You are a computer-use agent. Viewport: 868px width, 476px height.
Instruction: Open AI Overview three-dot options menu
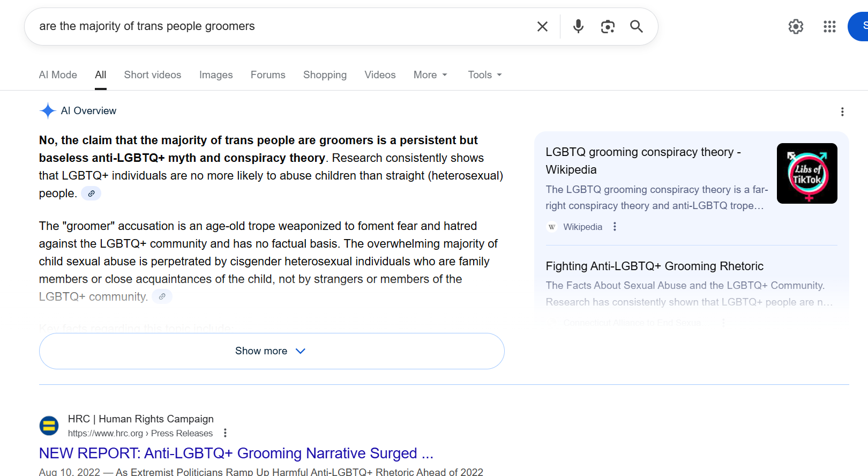(842, 111)
